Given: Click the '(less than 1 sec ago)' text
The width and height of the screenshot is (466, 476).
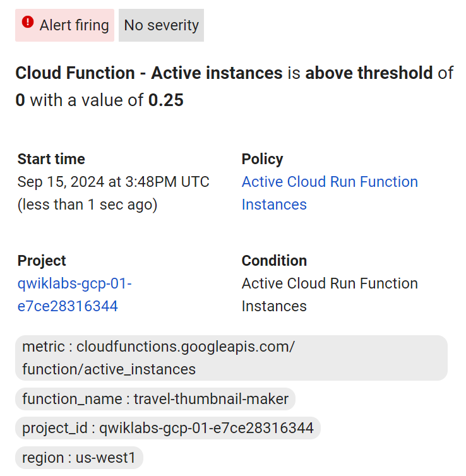Looking at the screenshot, I should (x=87, y=205).
